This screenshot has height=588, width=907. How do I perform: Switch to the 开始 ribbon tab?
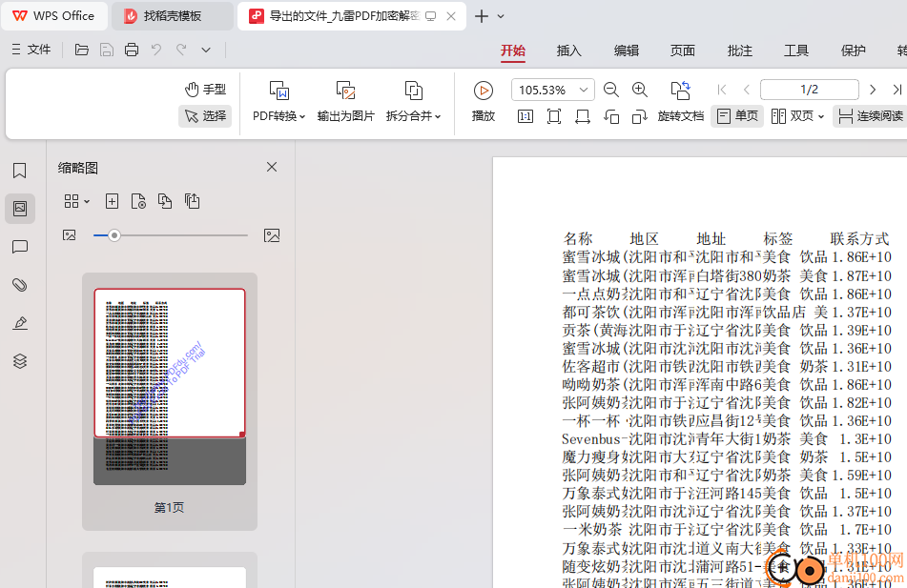[513, 51]
